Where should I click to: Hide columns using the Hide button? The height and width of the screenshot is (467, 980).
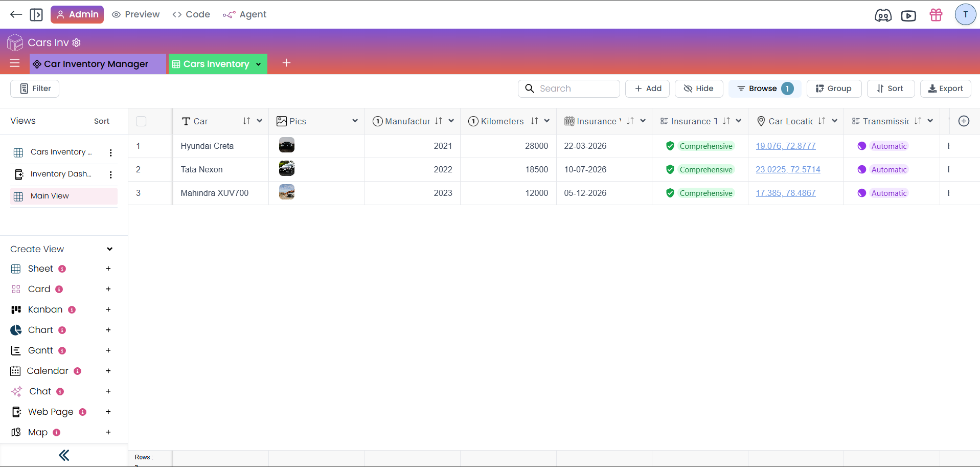698,88
